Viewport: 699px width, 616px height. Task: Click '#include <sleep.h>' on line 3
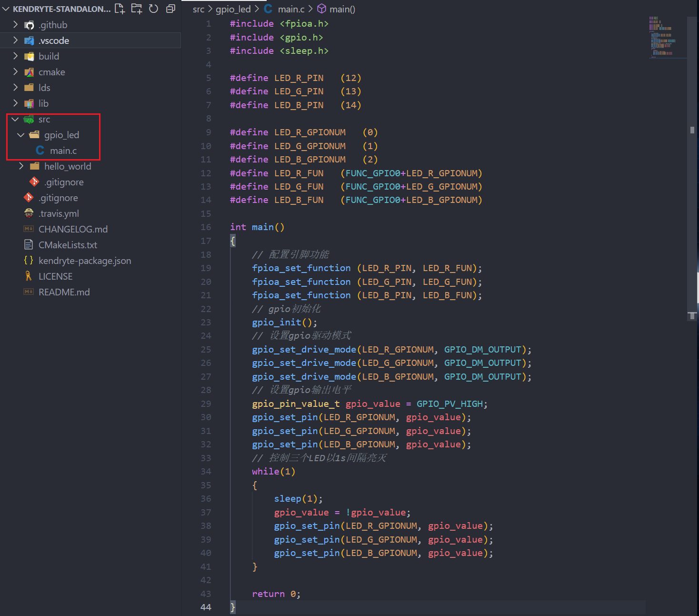279,50
